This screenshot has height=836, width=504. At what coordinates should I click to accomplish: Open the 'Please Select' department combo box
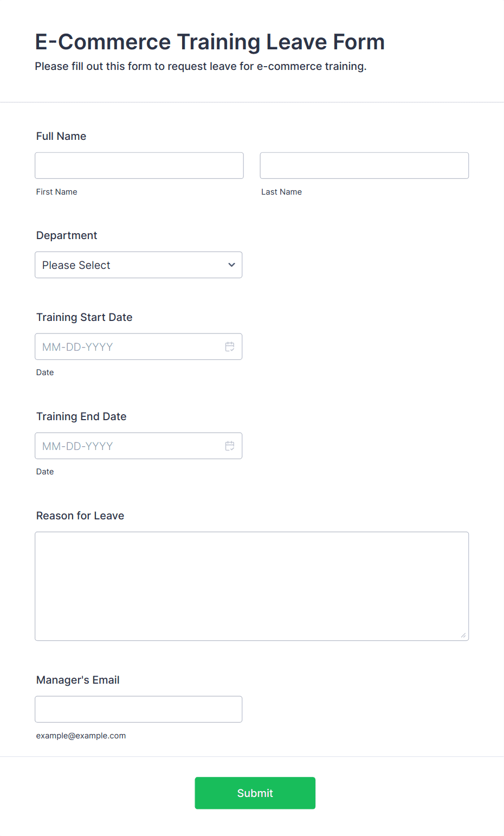[139, 265]
